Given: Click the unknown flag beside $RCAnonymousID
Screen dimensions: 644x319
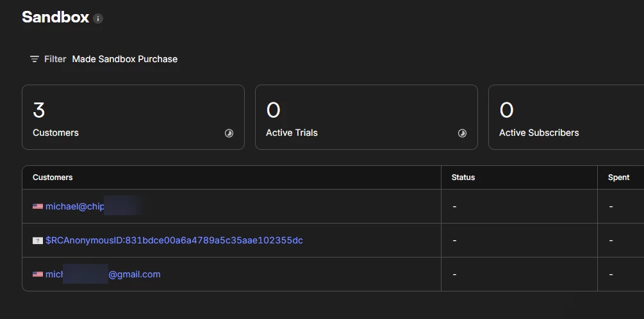Looking at the screenshot, I should 38,240.
